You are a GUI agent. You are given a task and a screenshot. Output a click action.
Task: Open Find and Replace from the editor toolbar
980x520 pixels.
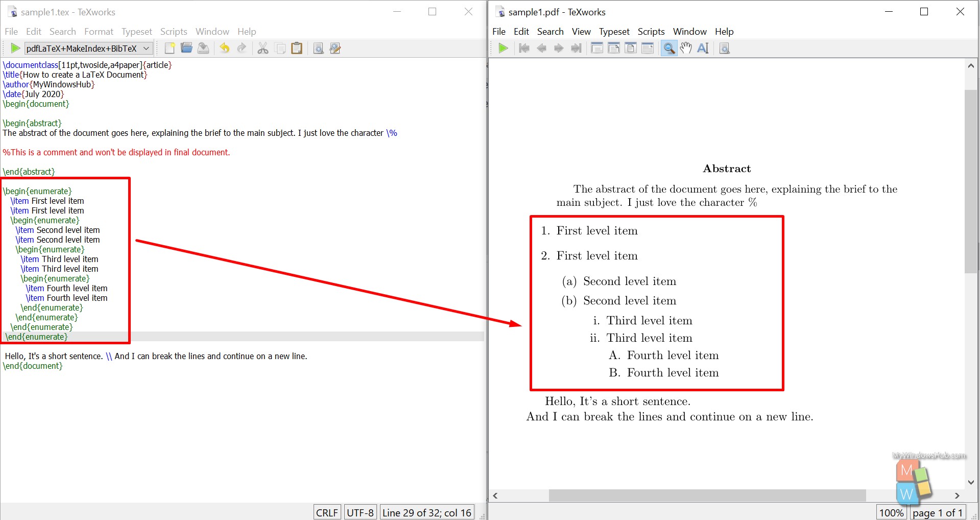coord(334,48)
